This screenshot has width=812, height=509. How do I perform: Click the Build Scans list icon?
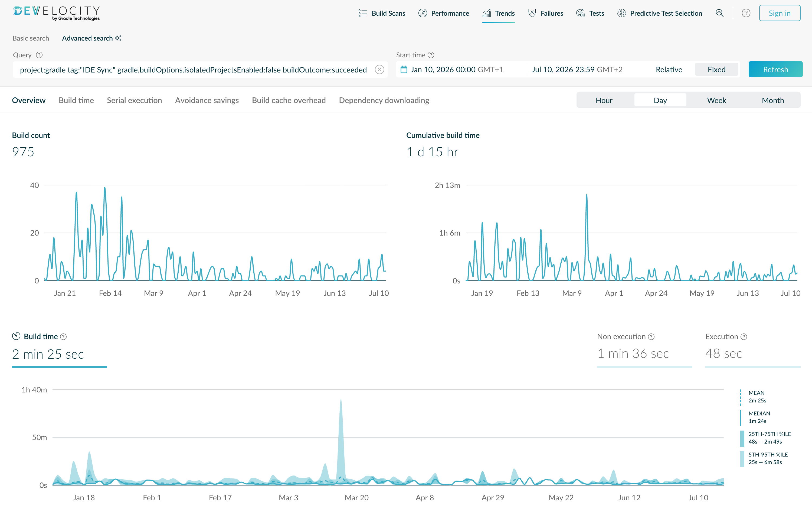pyautogui.click(x=362, y=13)
